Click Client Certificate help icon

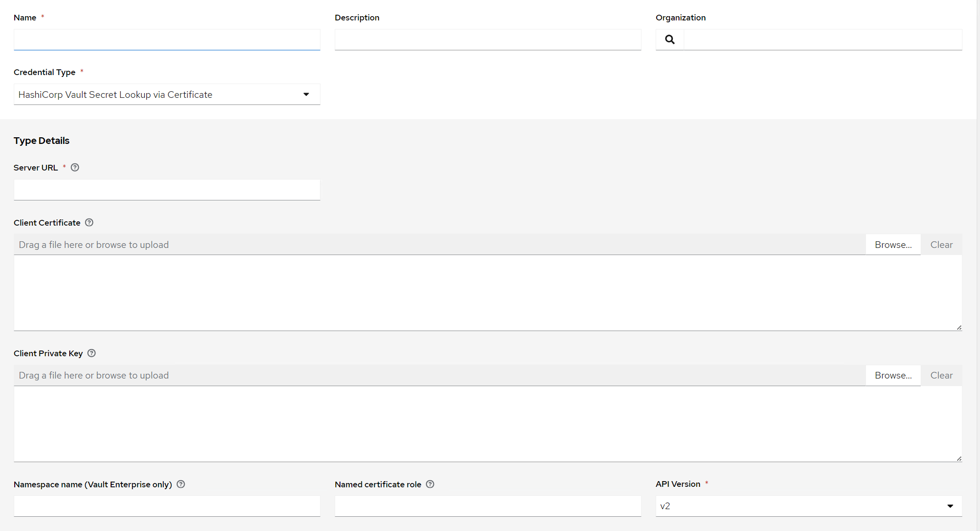click(89, 223)
